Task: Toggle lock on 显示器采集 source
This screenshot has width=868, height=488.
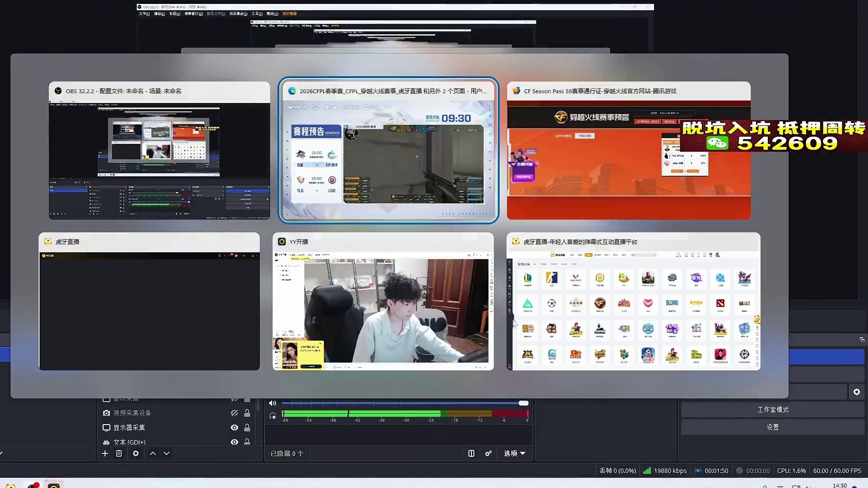Action: click(247, 427)
